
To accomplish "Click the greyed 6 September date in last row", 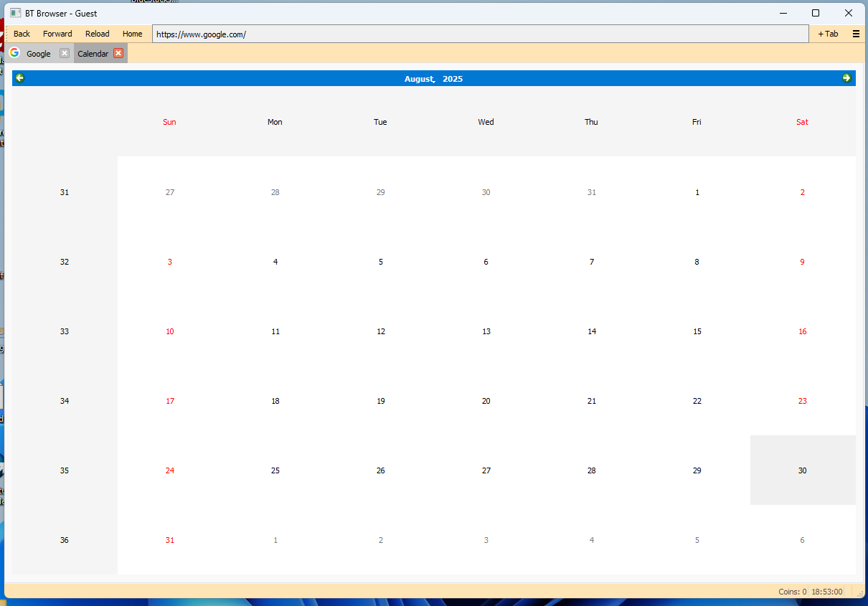I will click(x=803, y=540).
